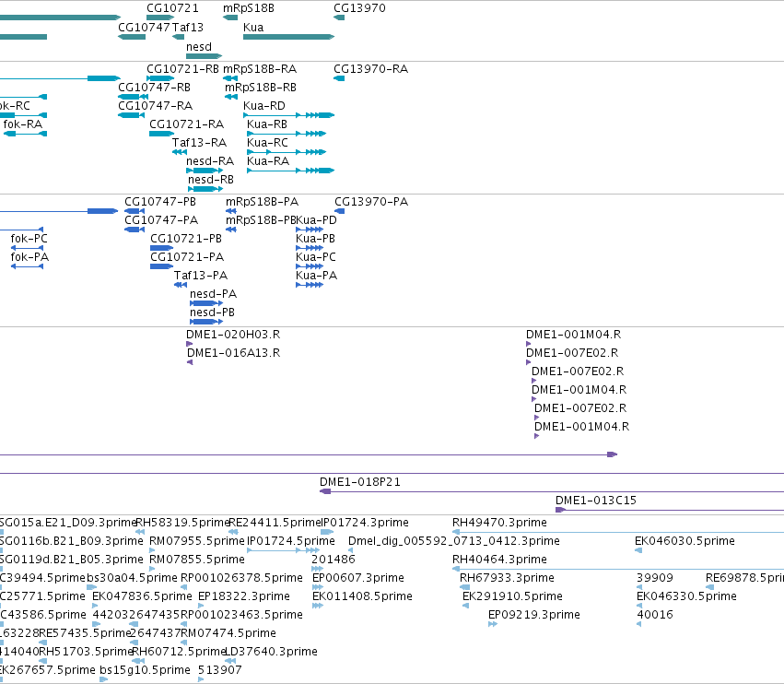The width and height of the screenshot is (784, 684).
Task: Click the Kua-PB protein label
Action: (315, 239)
